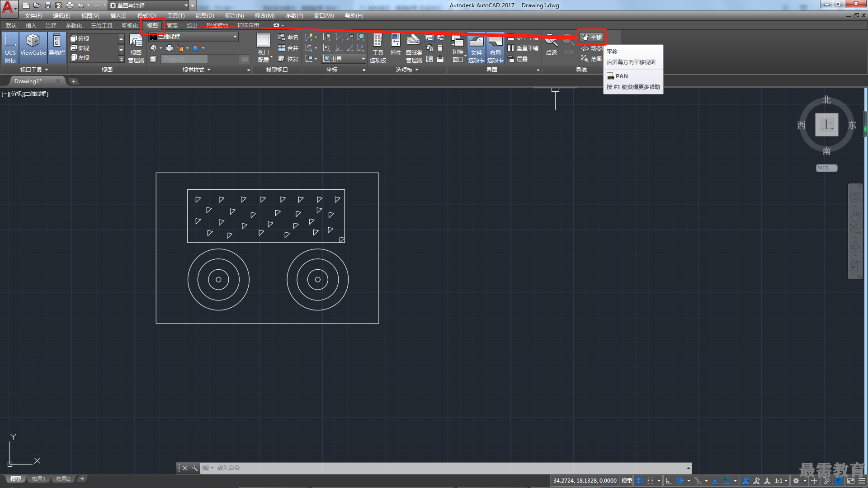Switch to the 可视化 ribbon tab
The width and height of the screenshot is (868, 488).
pos(129,25)
